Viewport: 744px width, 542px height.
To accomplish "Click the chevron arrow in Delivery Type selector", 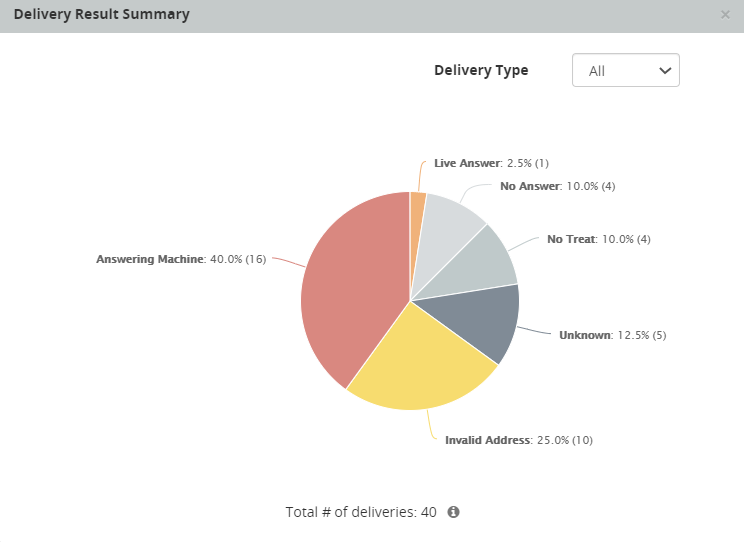I will click(665, 71).
